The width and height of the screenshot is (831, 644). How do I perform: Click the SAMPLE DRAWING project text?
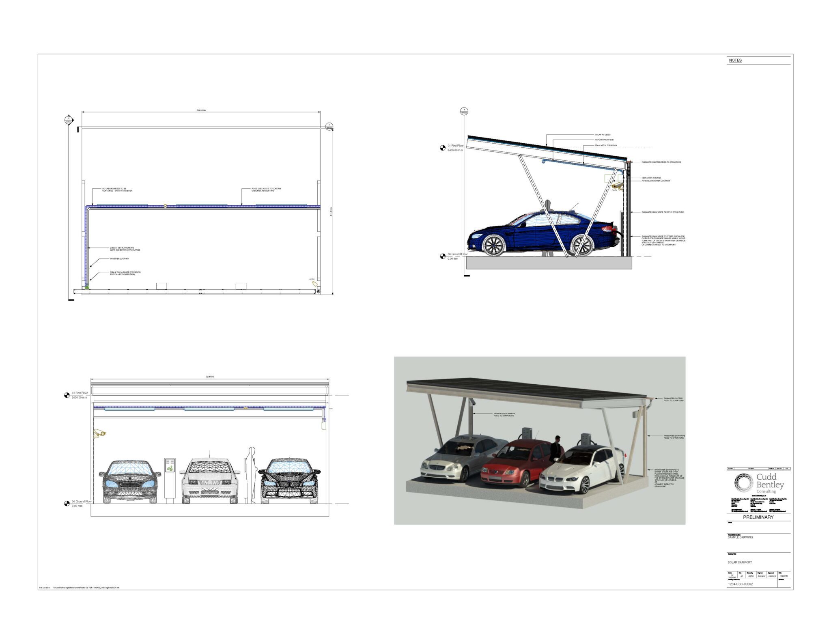point(740,537)
